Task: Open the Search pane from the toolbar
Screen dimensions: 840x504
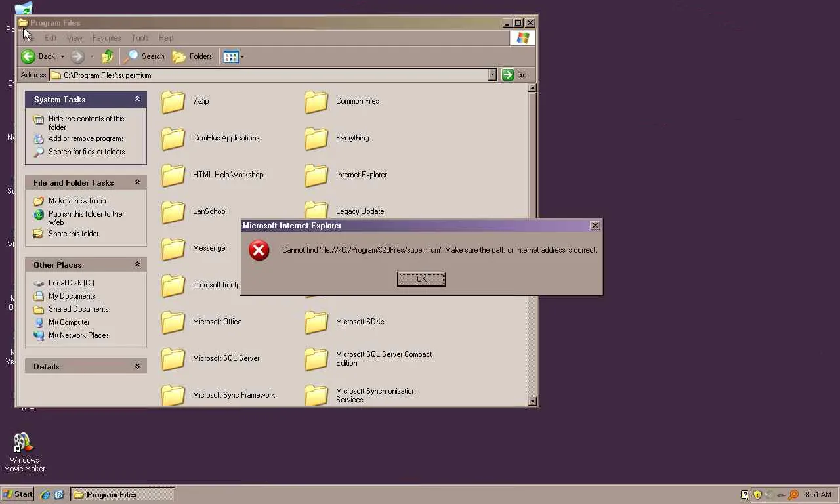Action: coord(144,56)
